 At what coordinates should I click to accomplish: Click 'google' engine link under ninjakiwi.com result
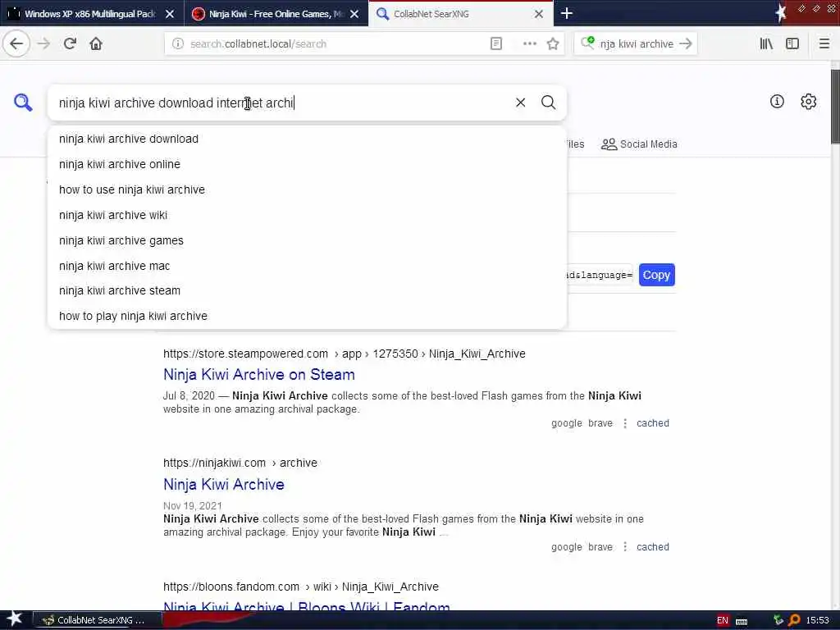[x=566, y=547]
